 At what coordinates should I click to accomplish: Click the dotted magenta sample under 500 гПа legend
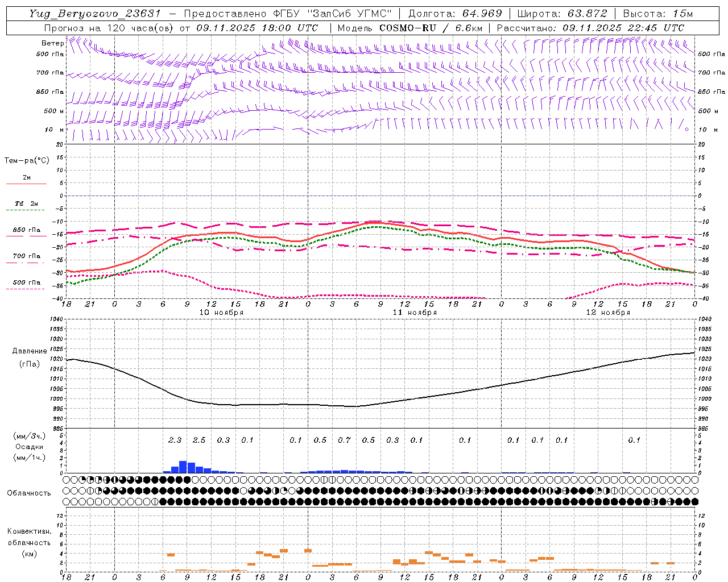coord(26,289)
